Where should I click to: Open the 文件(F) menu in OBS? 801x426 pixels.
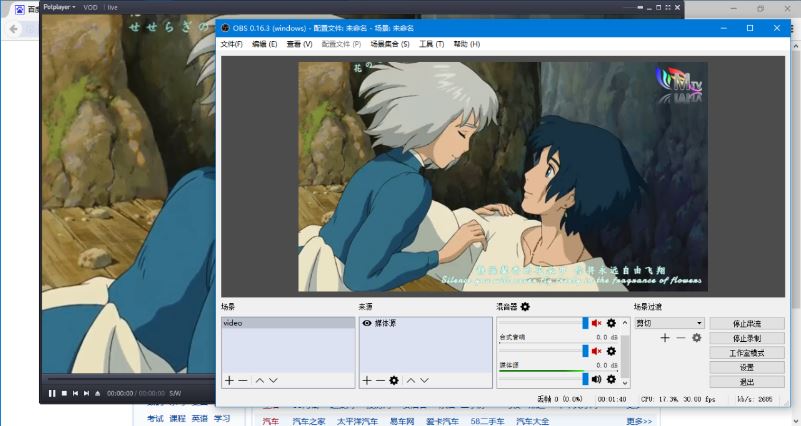(231, 44)
